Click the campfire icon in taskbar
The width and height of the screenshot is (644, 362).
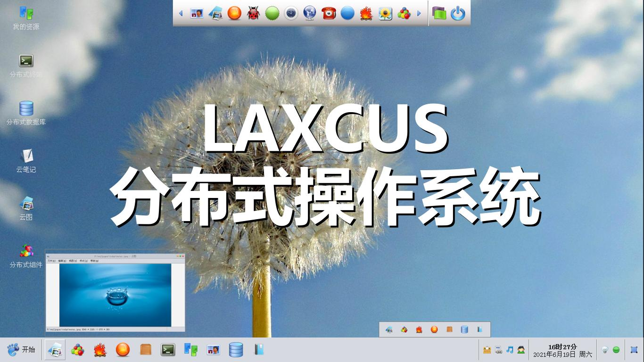coord(100,350)
